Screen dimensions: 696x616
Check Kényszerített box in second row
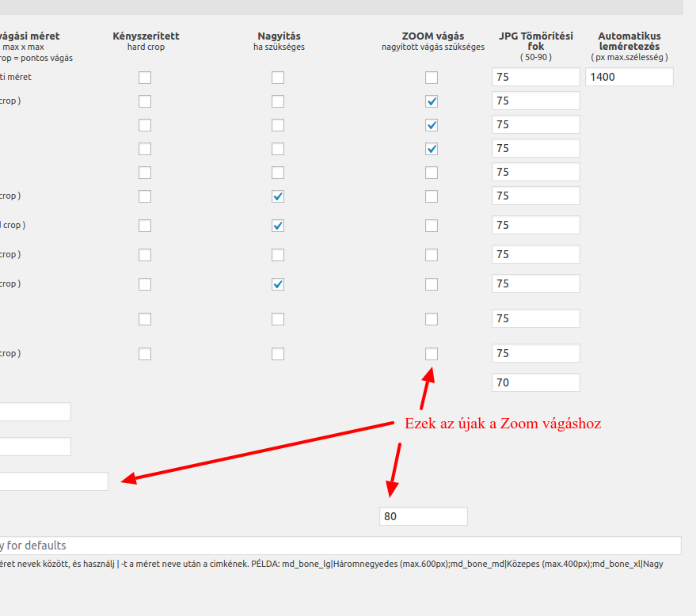tap(145, 101)
